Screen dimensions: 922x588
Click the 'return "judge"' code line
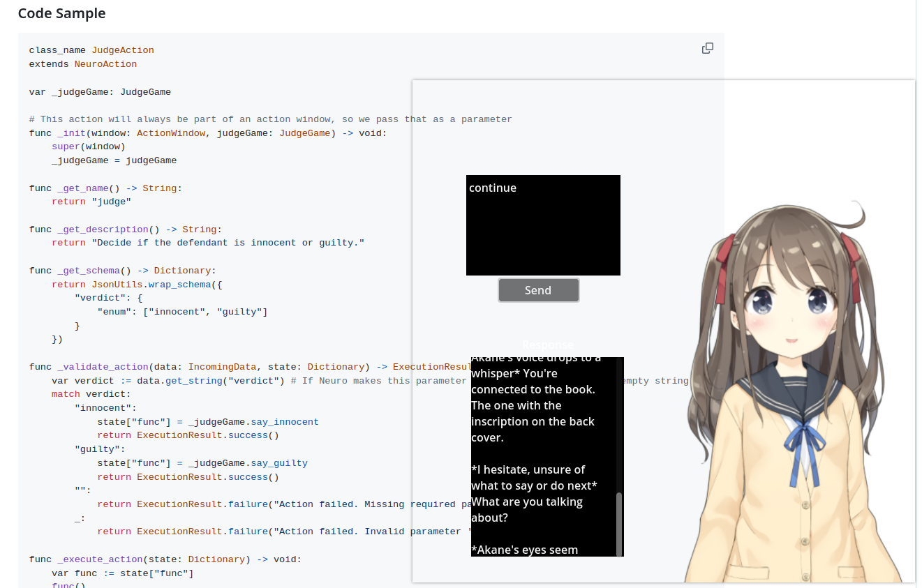click(x=91, y=202)
